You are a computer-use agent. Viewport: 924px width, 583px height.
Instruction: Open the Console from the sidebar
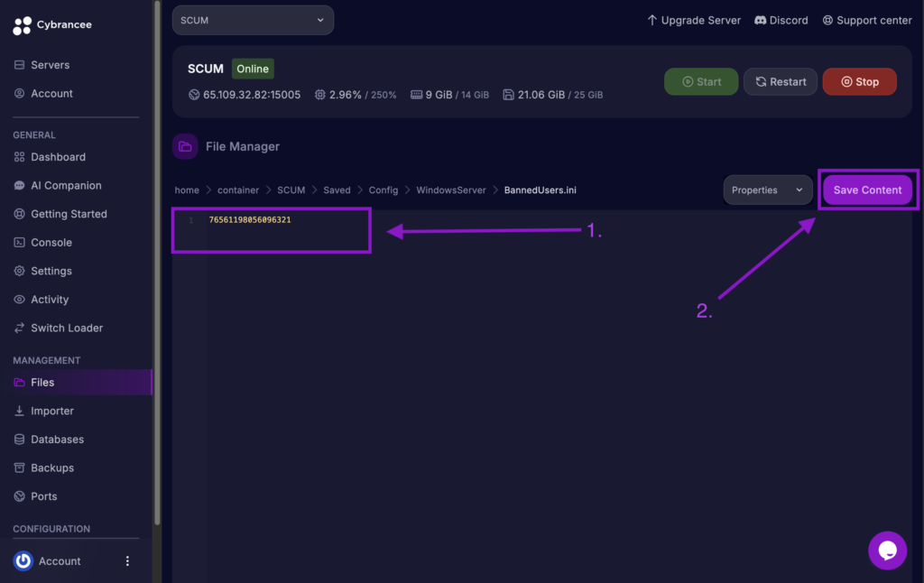(x=52, y=242)
